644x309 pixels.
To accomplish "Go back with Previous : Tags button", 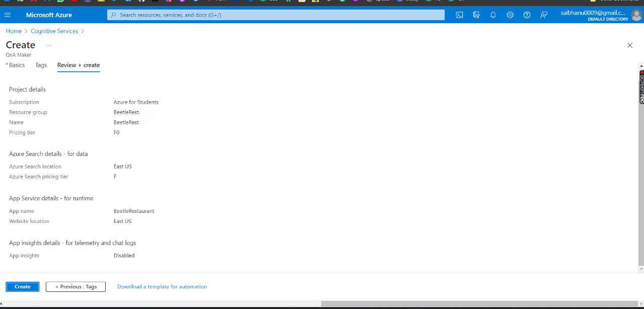I will coord(75,286).
